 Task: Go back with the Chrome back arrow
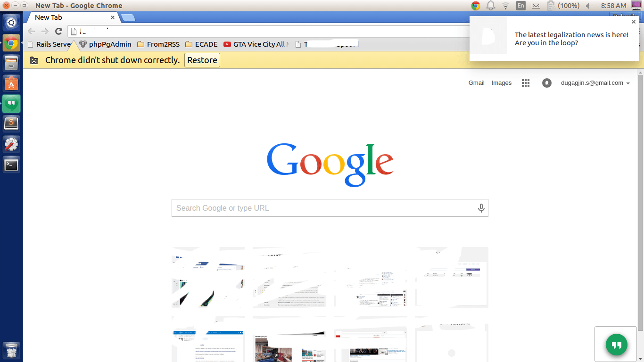click(x=31, y=31)
